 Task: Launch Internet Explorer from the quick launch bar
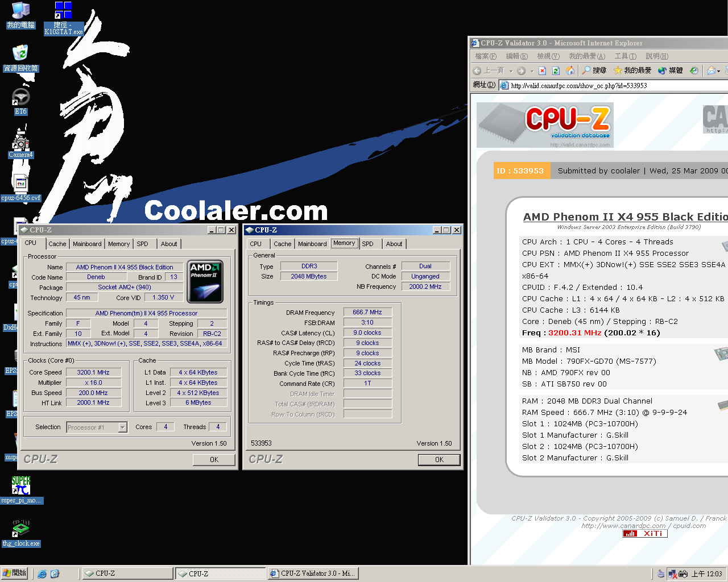42,574
